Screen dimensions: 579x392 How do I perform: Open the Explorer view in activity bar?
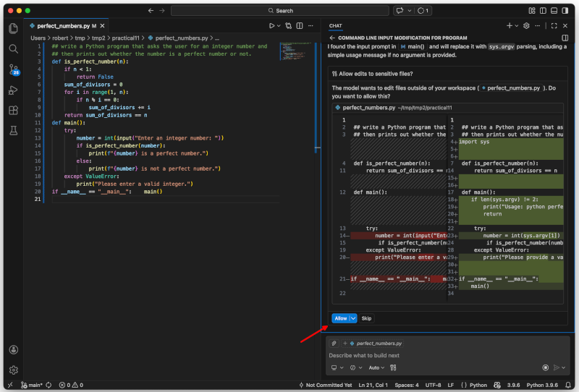[x=13, y=28]
